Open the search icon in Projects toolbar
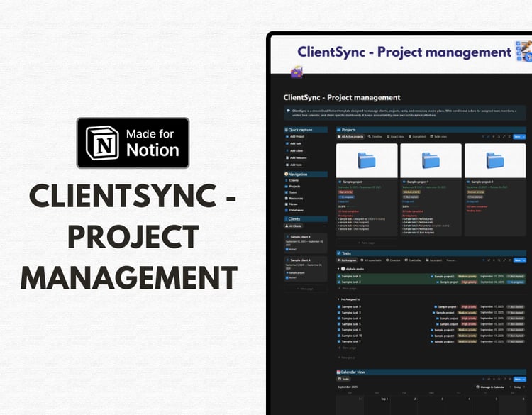This screenshot has height=415, width=532. pyautogui.click(x=499, y=137)
